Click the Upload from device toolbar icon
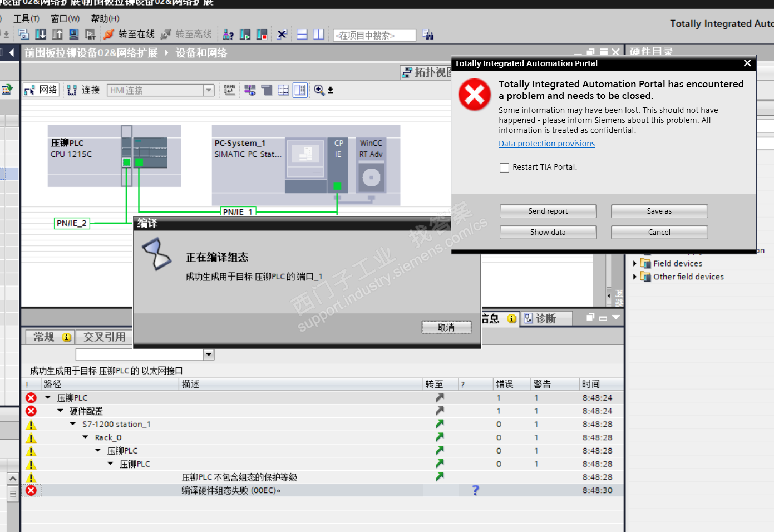Image resolution: width=774 pixels, height=532 pixels. coord(57,35)
